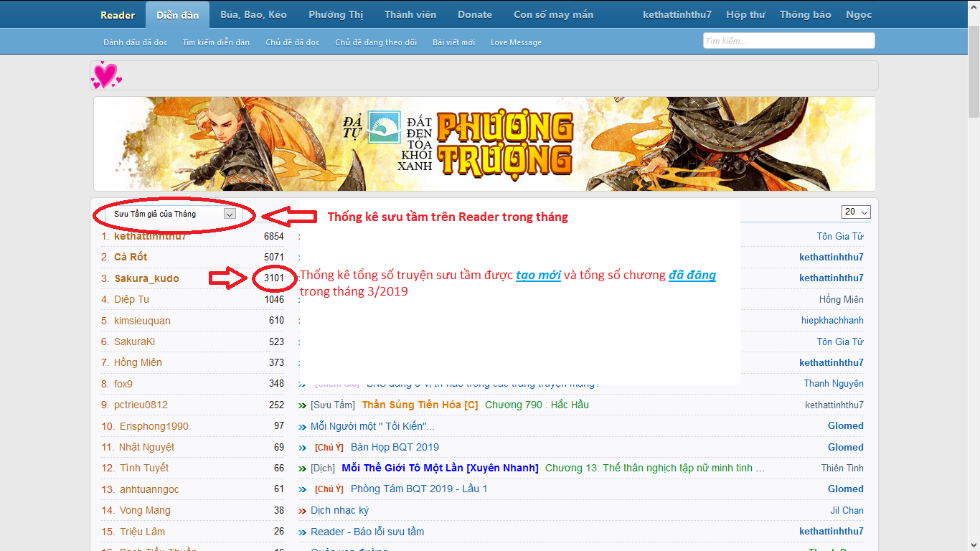Open the Hộp thư mailbox
980x551 pixels.
tap(745, 14)
